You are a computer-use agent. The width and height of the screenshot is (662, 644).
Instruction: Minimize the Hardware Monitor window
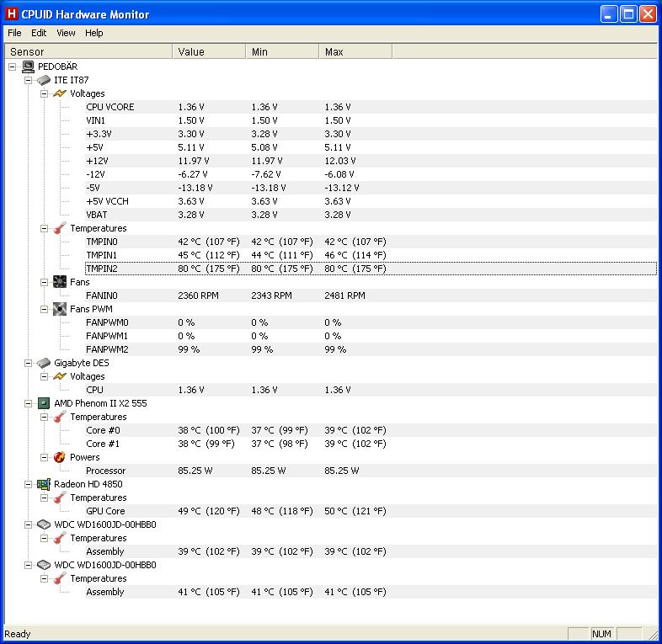(x=608, y=14)
